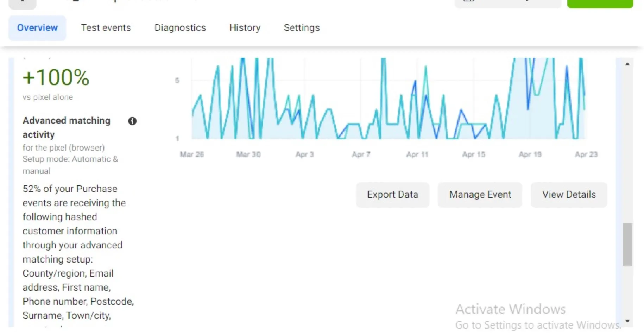This screenshot has width=644, height=335.
Task: Click the 'Apr 15' chart axis label
Action: pyautogui.click(x=474, y=154)
